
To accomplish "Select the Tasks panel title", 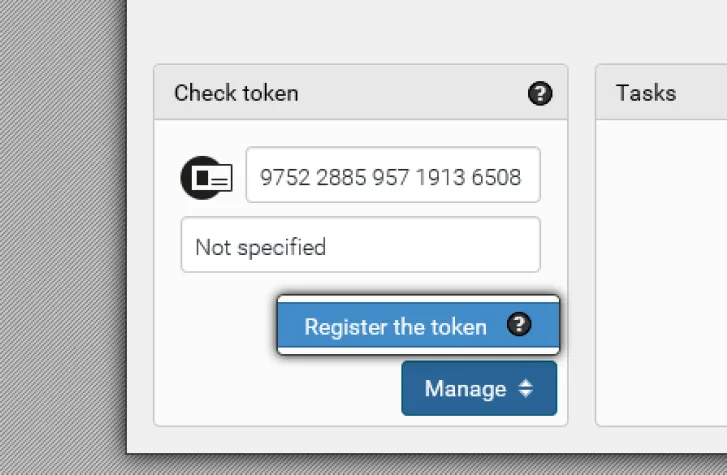I will (x=646, y=93).
